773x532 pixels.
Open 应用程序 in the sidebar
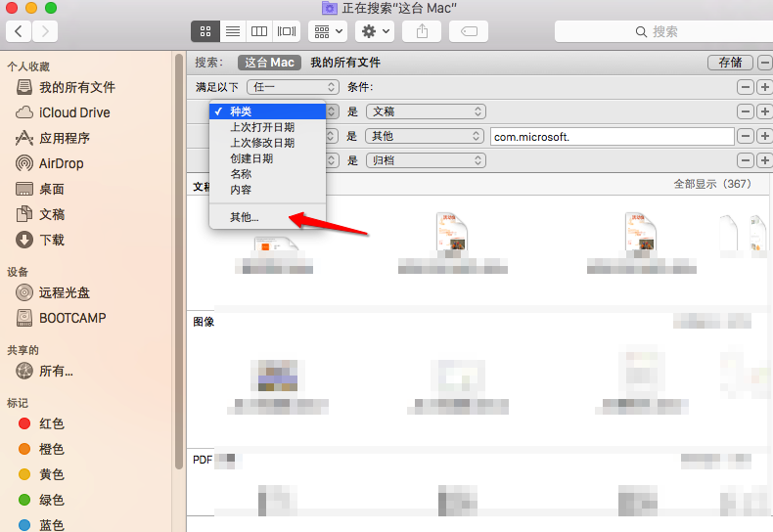[53, 138]
